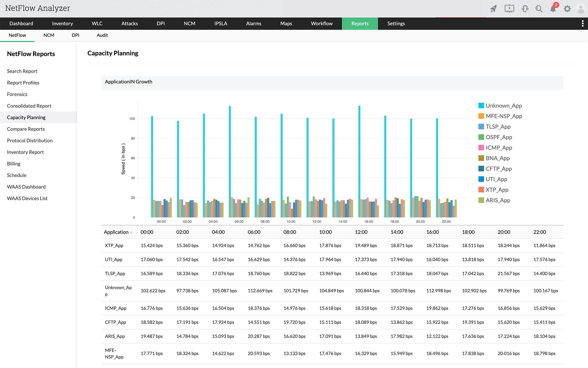Screen dimensions: 588x368
Task: Open the DPI reports sub-tab
Action: coord(75,35)
